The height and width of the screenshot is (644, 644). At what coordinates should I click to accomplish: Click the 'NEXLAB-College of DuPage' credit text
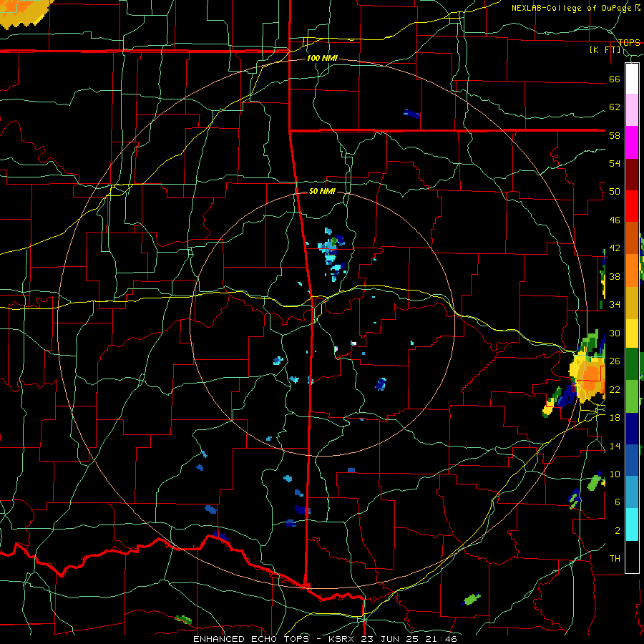pos(572,8)
